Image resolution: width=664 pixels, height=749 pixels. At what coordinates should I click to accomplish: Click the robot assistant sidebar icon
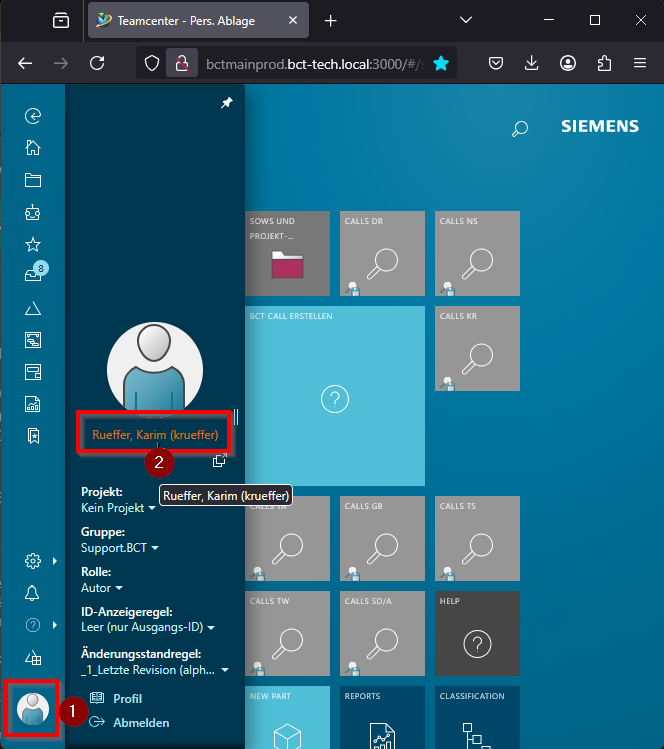click(x=32, y=213)
